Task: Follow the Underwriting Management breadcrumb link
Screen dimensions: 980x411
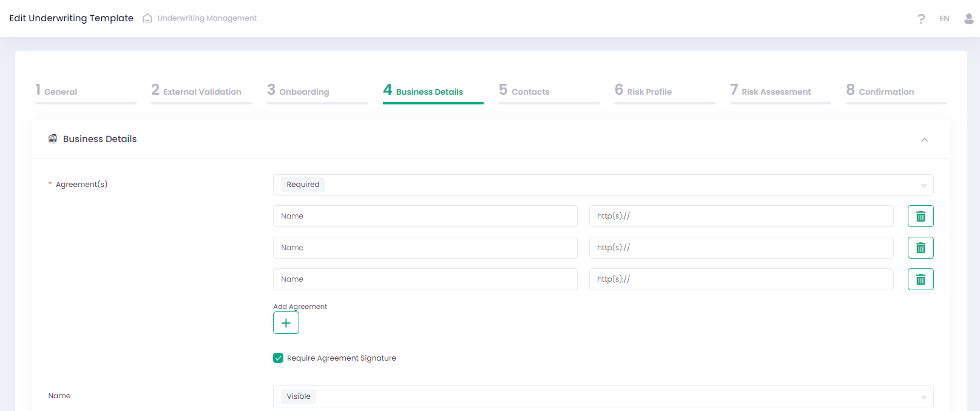Action: (x=207, y=18)
